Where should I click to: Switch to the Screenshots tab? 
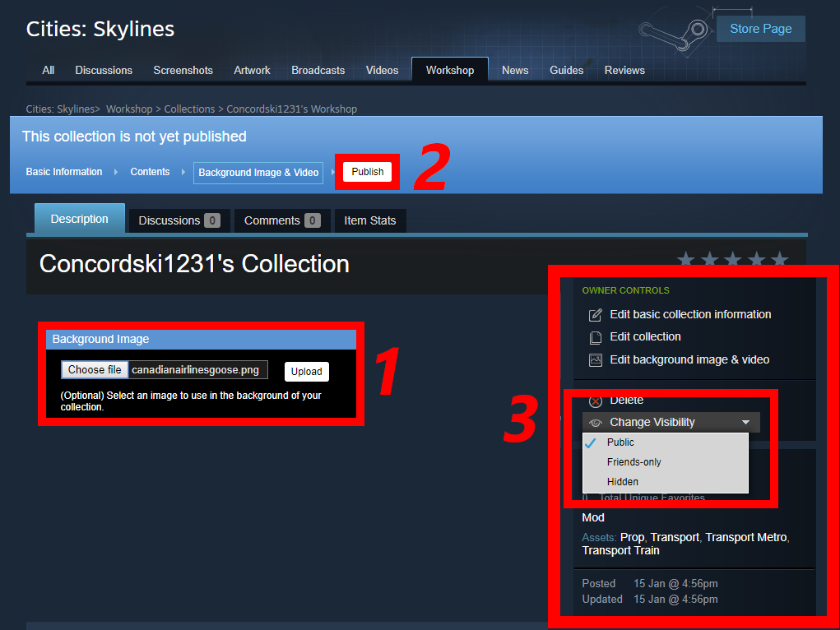pos(183,70)
